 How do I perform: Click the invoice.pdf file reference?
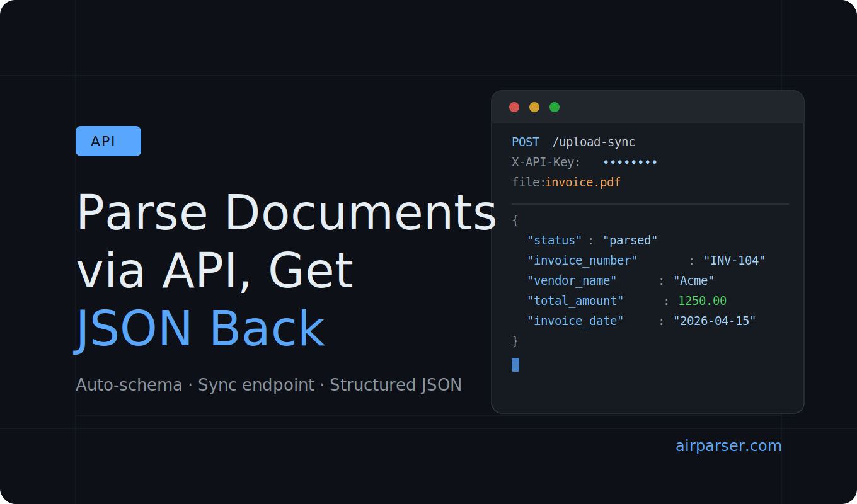click(x=582, y=182)
